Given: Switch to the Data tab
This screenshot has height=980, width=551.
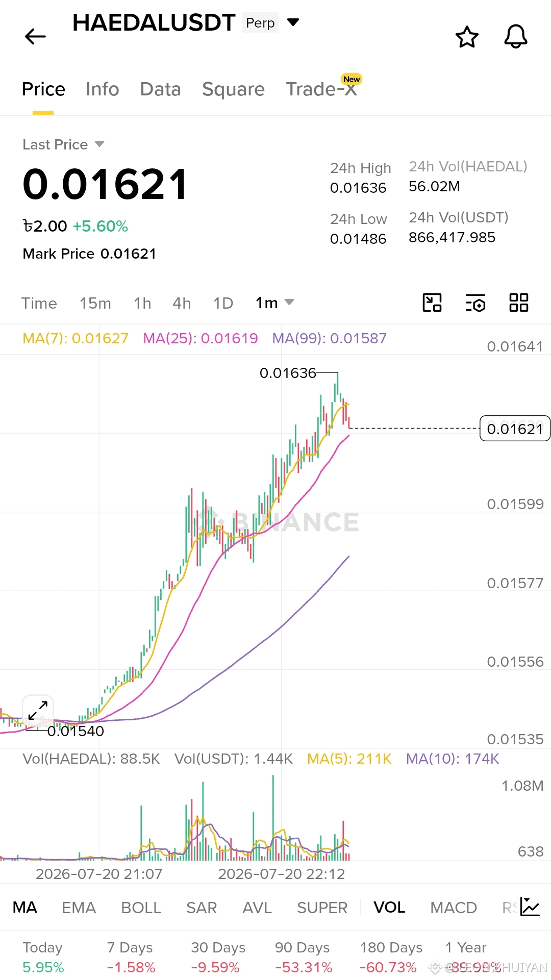Looking at the screenshot, I should (x=161, y=89).
